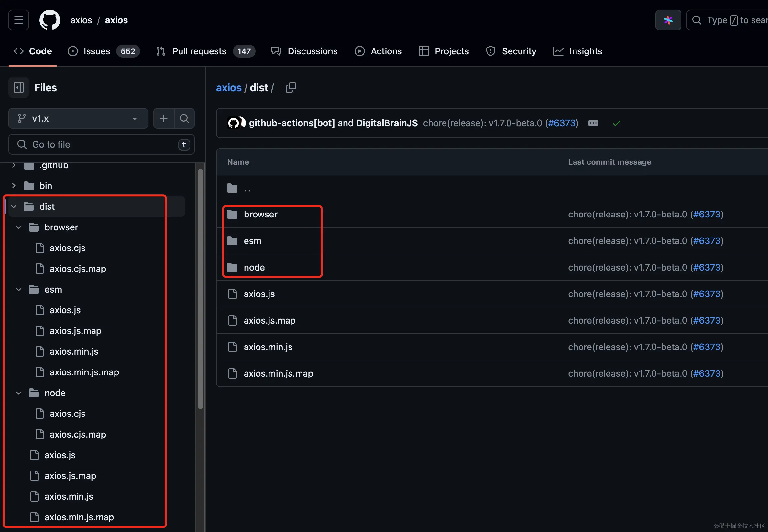
Task: Click the axios owner link in the header
Action: pos(81,20)
